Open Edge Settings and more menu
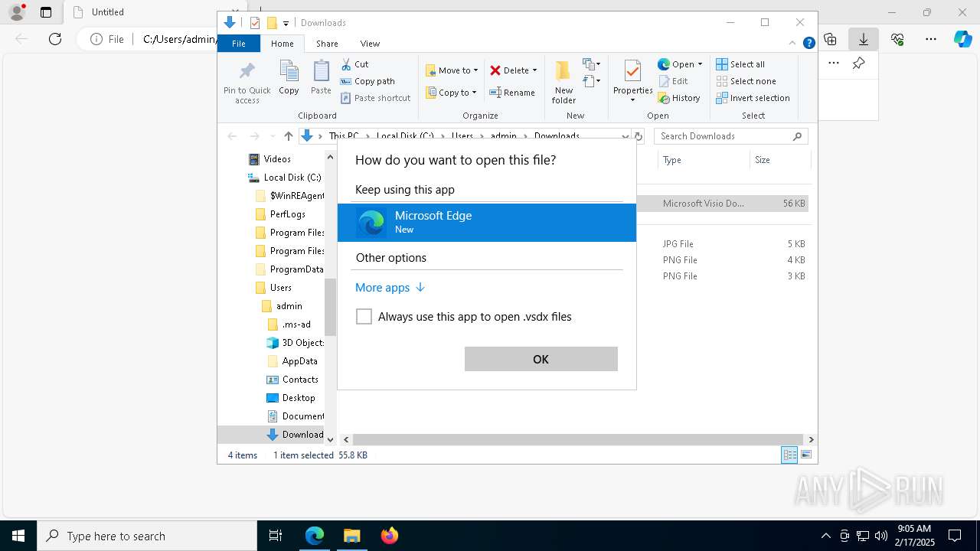Image resolution: width=980 pixels, height=551 pixels. click(931, 39)
